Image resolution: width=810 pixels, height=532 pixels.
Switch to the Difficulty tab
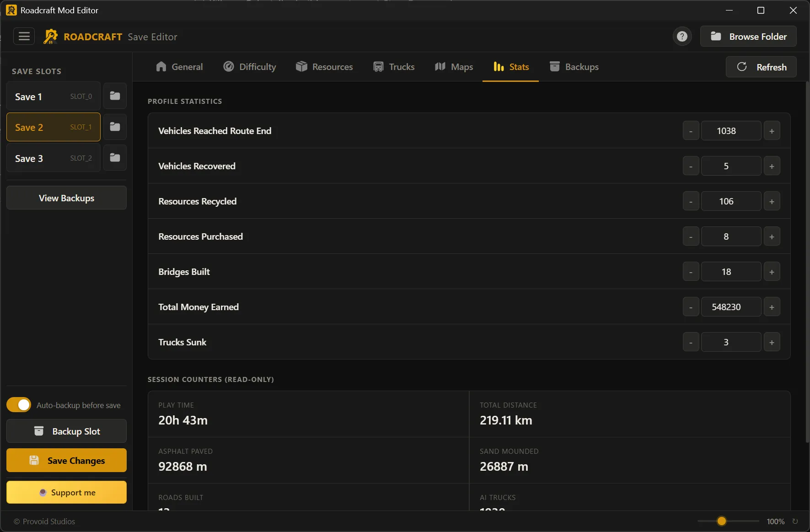pyautogui.click(x=250, y=67)
